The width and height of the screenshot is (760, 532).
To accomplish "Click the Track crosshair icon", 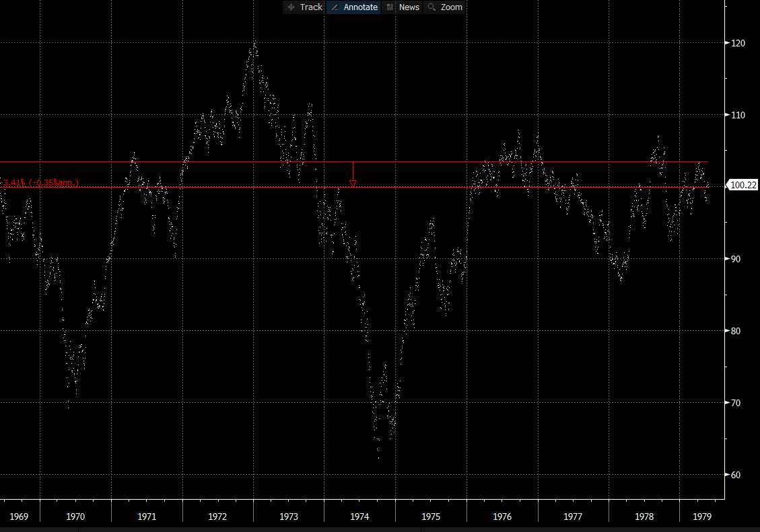I will point(291,7).
